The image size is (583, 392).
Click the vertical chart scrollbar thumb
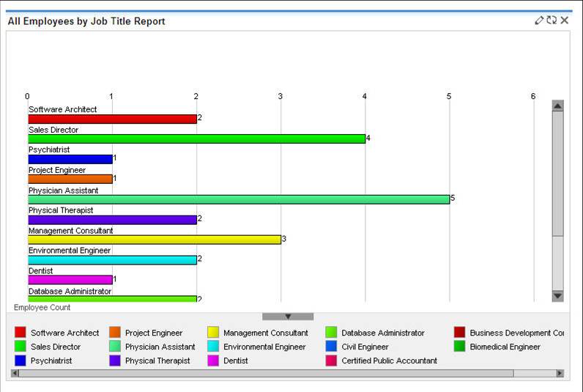pyautogui.click(x=557, y=174)
